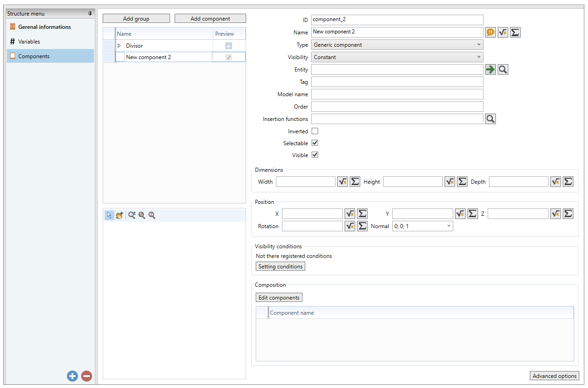Click the sigma icon next to Name
Image resolution: width=588 pixels, height=388 pixels.
click(515, 32)
